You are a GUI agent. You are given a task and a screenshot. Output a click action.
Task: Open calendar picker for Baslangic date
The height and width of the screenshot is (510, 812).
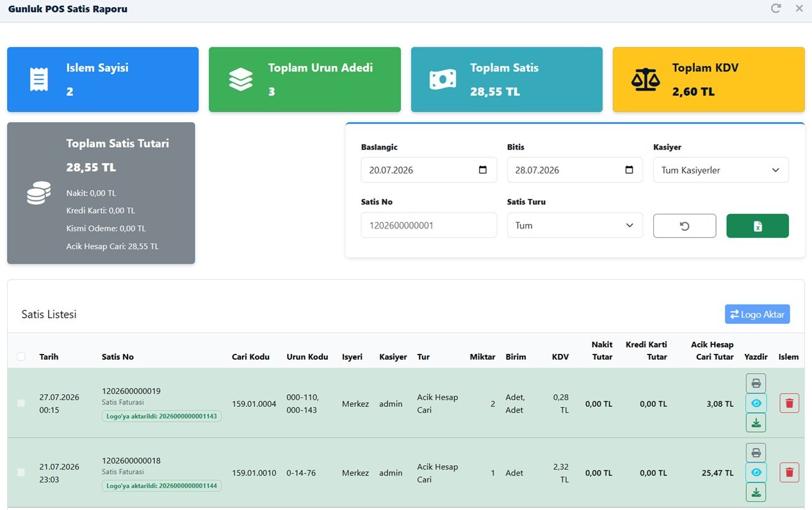click(x=483, y=170)
